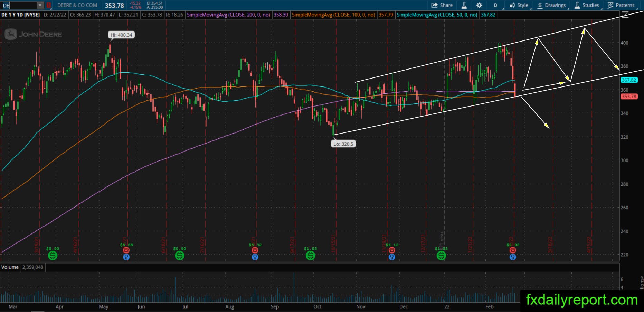Image resolution: width=644 pixels, height=312 pixels.
Task: Click the SimpleMovingAvg 200 study label
Action: (x=229, y=15)
